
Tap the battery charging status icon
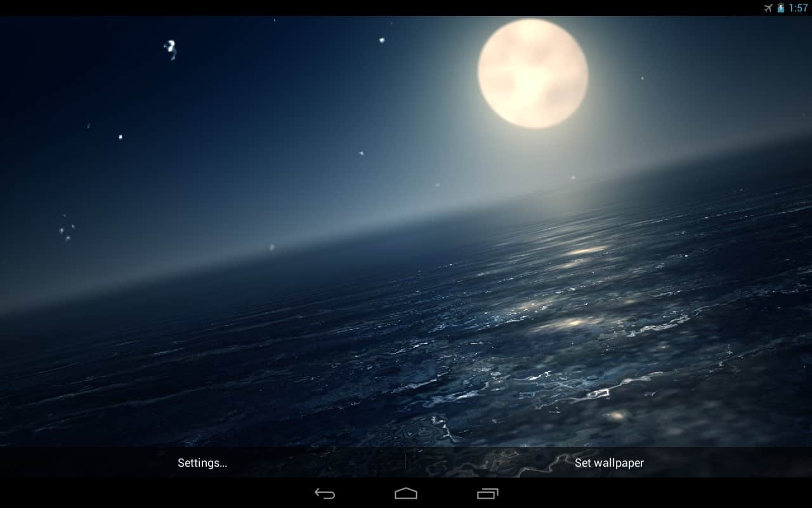(781, 8)
